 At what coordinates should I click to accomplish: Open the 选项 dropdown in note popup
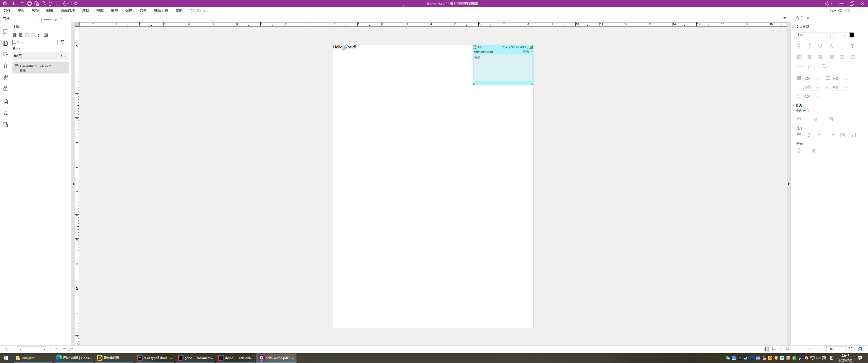527,52
